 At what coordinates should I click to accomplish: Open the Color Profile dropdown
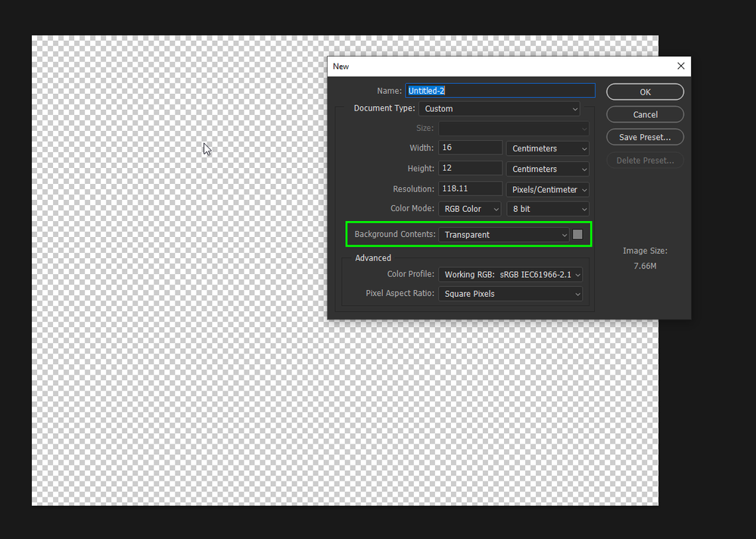pos(510,274)
